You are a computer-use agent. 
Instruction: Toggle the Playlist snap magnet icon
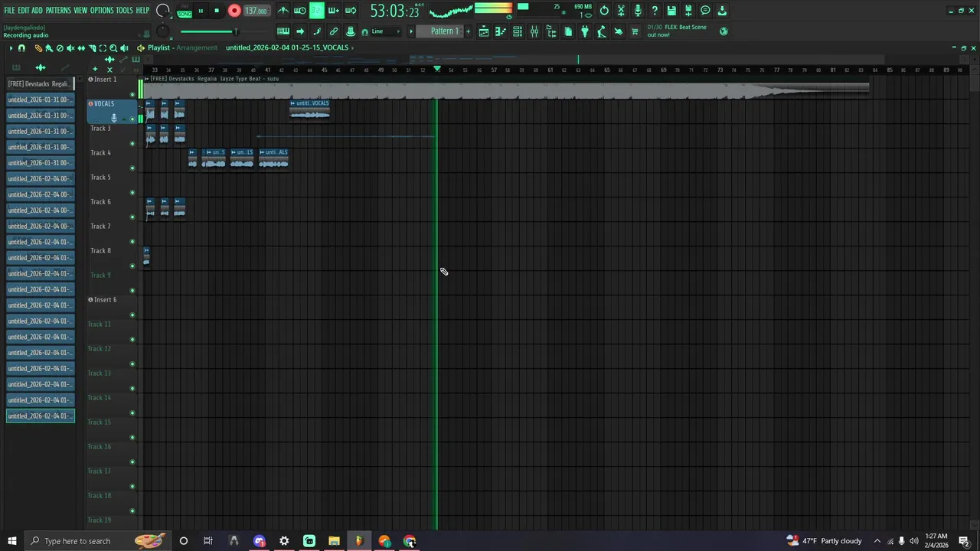pos(21,48)
